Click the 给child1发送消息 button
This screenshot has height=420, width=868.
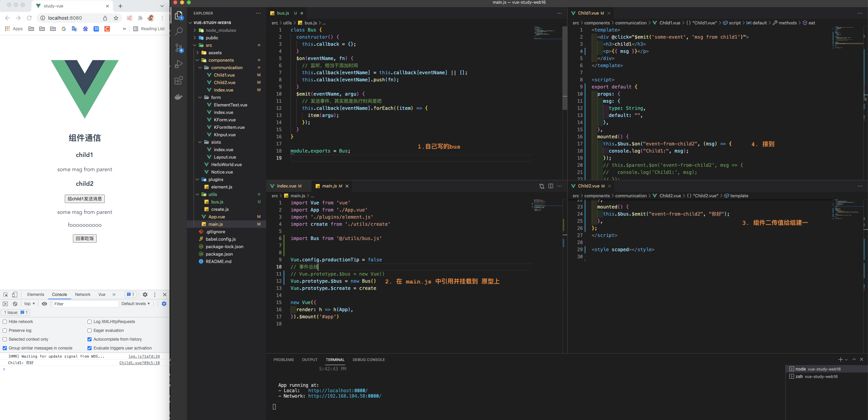(85, 199)
